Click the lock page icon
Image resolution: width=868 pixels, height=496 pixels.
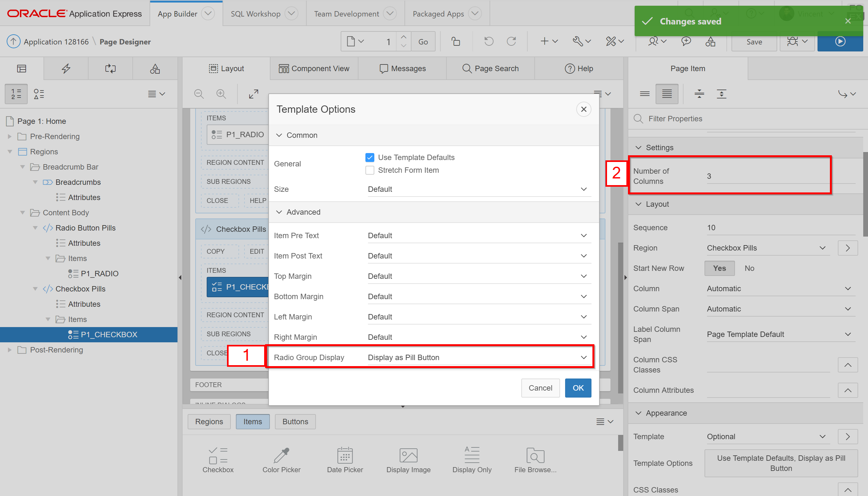pos(456,42)
